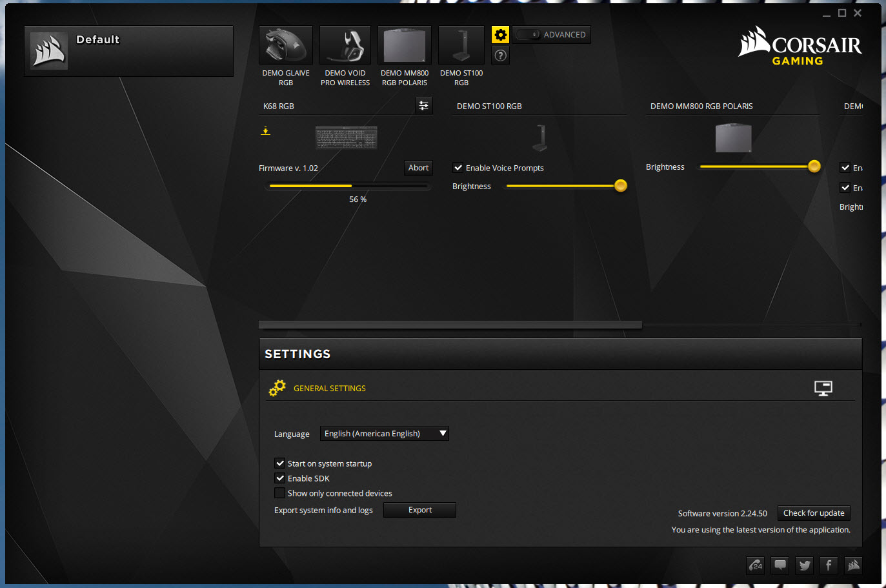Screen dimensions: 886x588
Task: Click Check for update
Action: [814, 513]
